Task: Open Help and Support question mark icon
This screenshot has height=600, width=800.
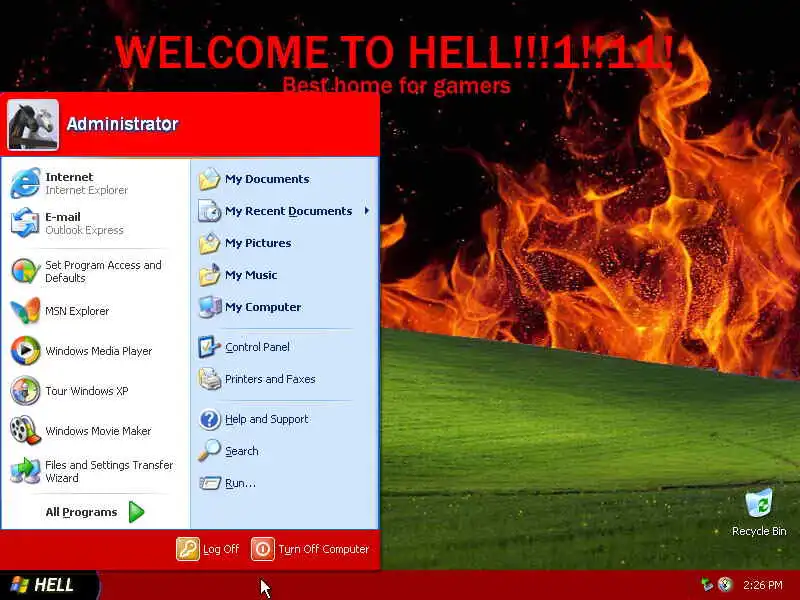Action: (209, 419)
